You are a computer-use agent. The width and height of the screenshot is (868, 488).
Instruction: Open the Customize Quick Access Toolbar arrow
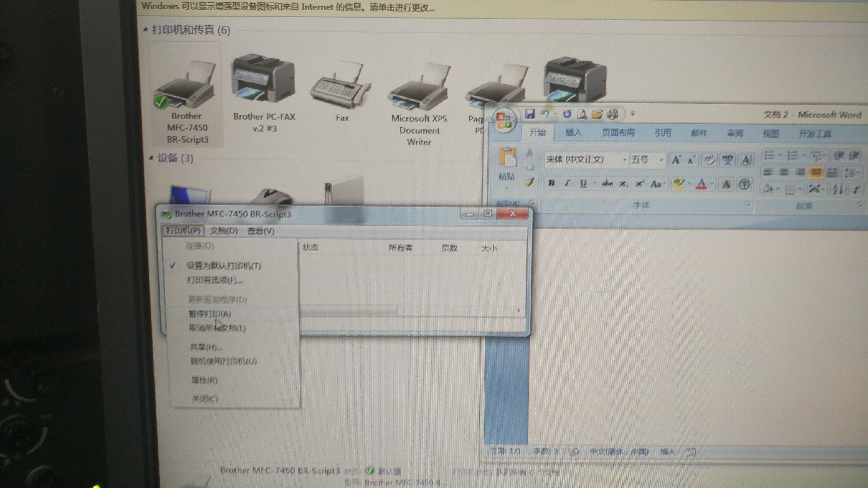[632, 114]
